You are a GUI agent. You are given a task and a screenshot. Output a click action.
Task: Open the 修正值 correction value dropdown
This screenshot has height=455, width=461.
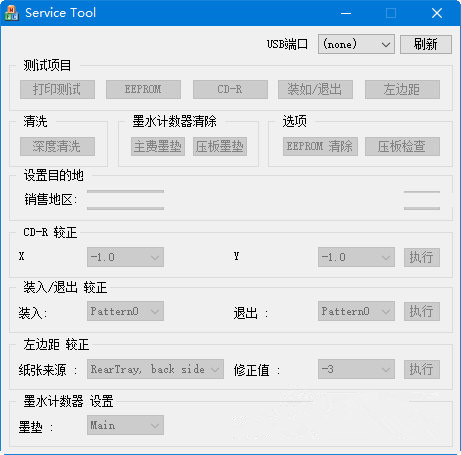tap(356, 369)
